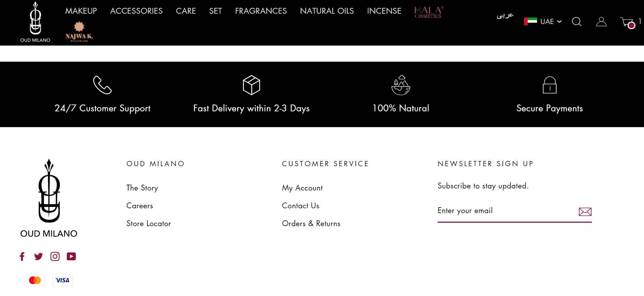This screenshot has width=644, height=296.
Task: Click the 100% Natural label
Action: (401, 108)
